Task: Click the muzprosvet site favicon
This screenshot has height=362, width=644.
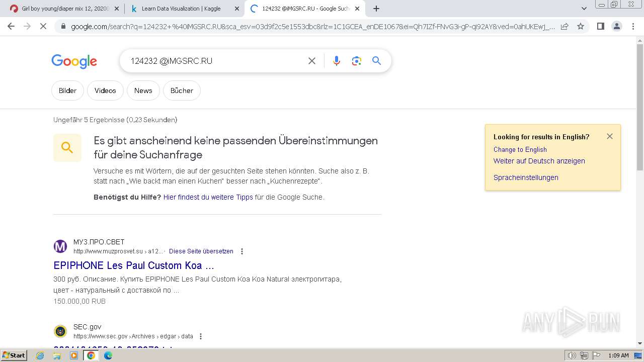Action: [x=60, y=246]
